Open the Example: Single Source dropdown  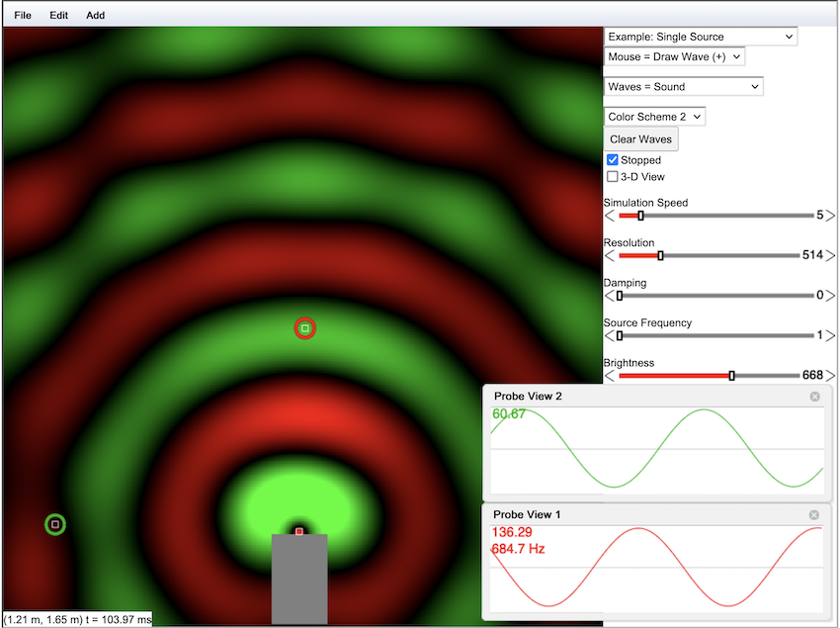click(x=701, y=37)
